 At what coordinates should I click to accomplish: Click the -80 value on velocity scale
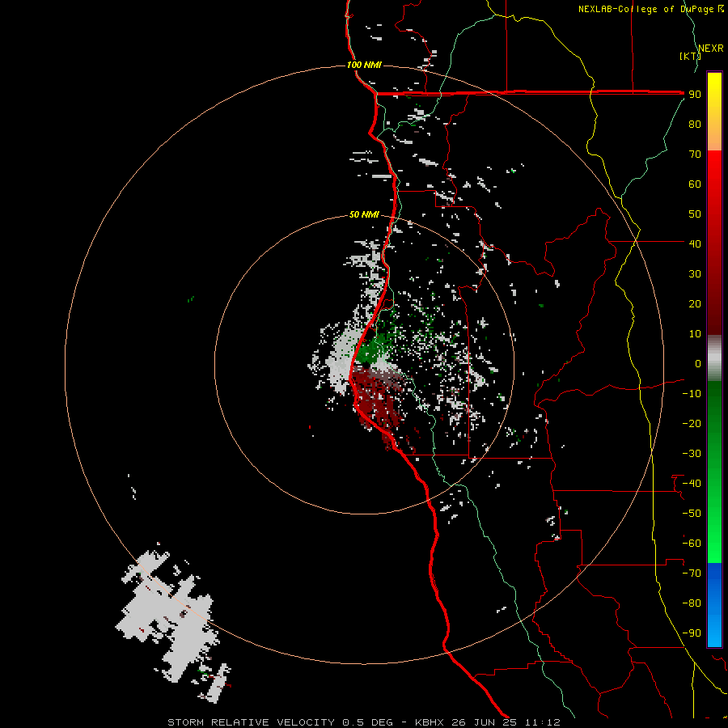point(692,603)
